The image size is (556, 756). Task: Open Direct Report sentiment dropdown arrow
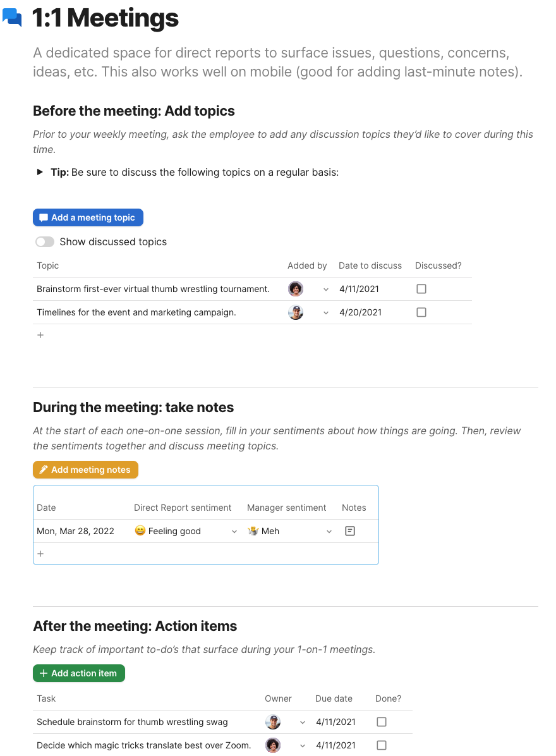(234, 532)
